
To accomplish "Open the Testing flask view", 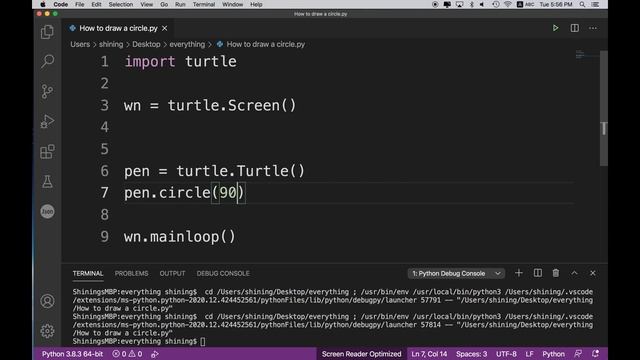I will [47, 181].
